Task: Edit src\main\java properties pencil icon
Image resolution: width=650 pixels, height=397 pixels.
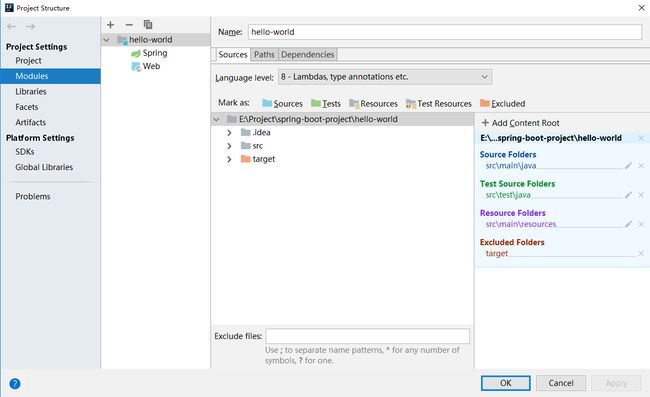Action: (x=628, y=166)
